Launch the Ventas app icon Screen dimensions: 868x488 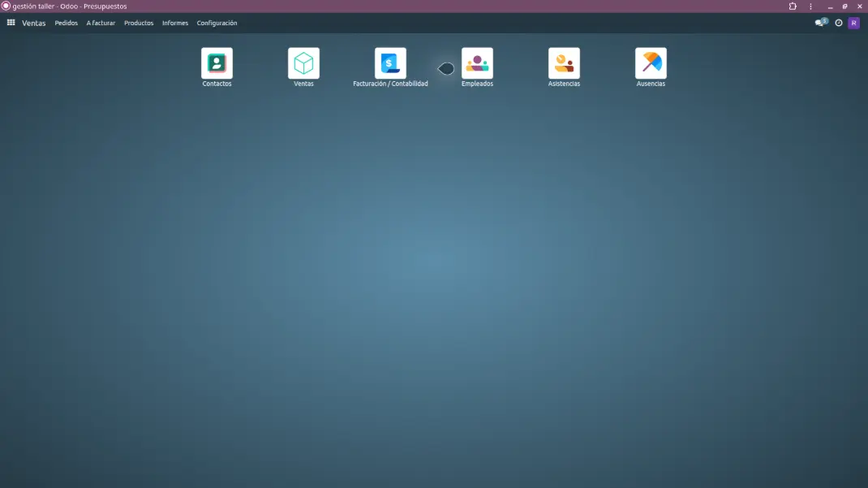coord(303,63)
